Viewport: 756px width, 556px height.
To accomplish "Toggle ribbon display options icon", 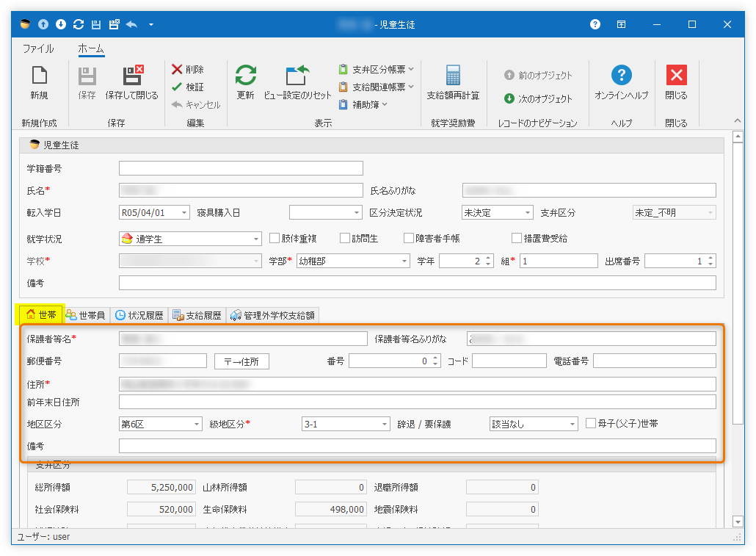I will [622, 24].
